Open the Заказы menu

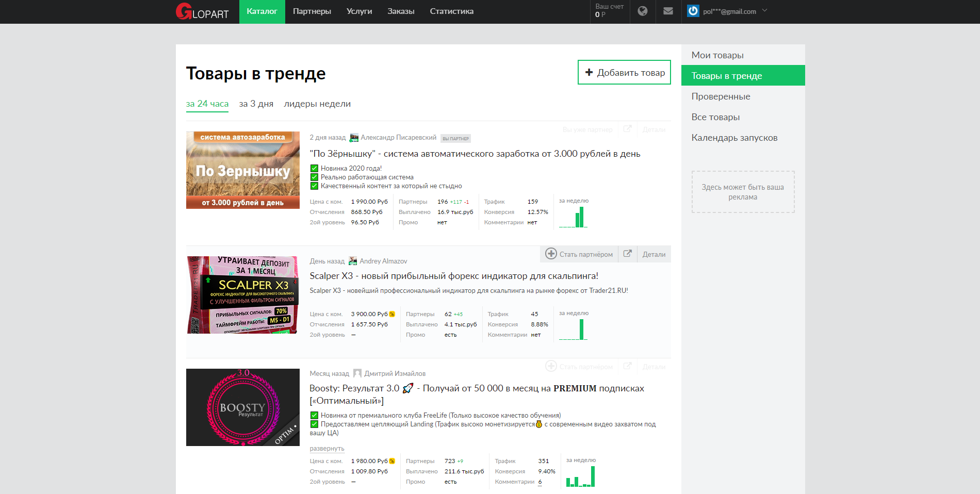point(401,11)
